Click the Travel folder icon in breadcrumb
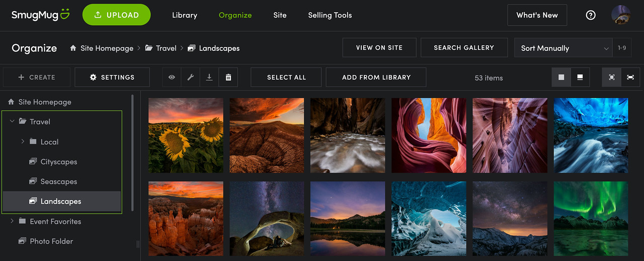Viewport: 644px width, 261px height. (x=149, y=48)
